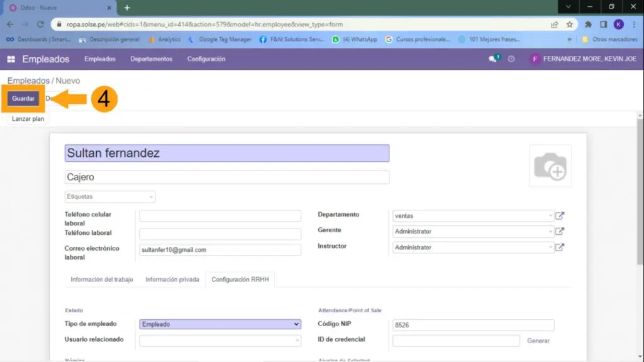Open external link beside Gerente field

click(560, 231)
